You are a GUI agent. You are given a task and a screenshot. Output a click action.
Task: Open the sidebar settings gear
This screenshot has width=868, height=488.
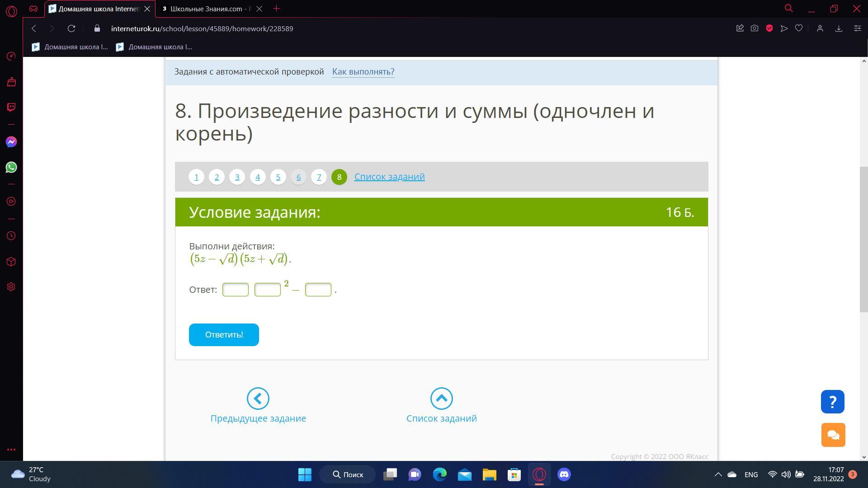[11, 287]
